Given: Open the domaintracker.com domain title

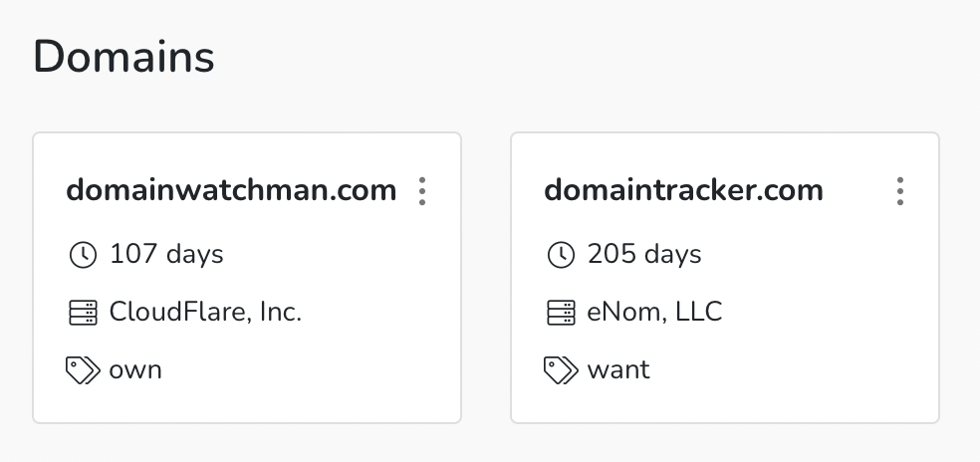Looking at the screenshot, I should (x=683, y=190).
